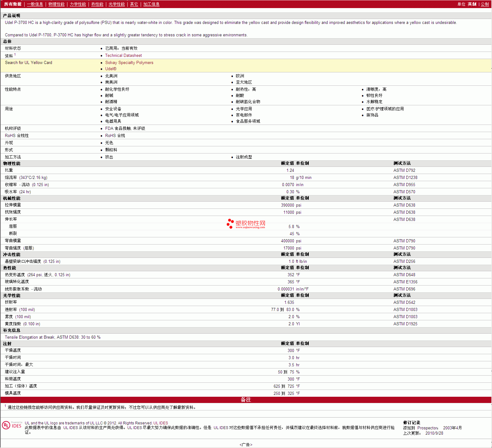Screen dimensions: 492x448
Task: Click the 修订记录 heading
Action: tap(412, 423)
